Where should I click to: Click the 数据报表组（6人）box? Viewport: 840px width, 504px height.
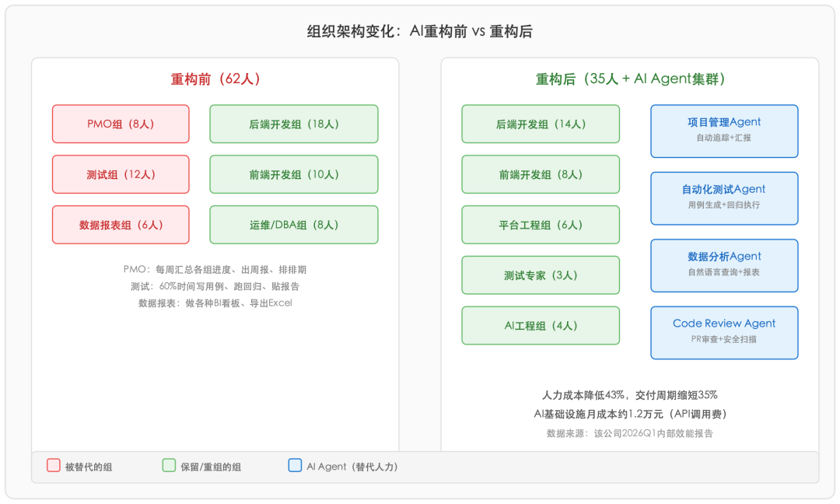tap(121, 225)
